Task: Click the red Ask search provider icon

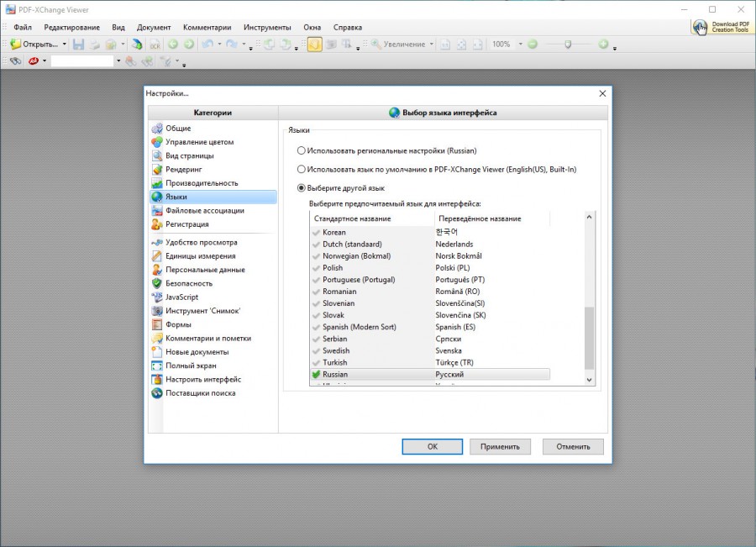Action: coord(34,61)
